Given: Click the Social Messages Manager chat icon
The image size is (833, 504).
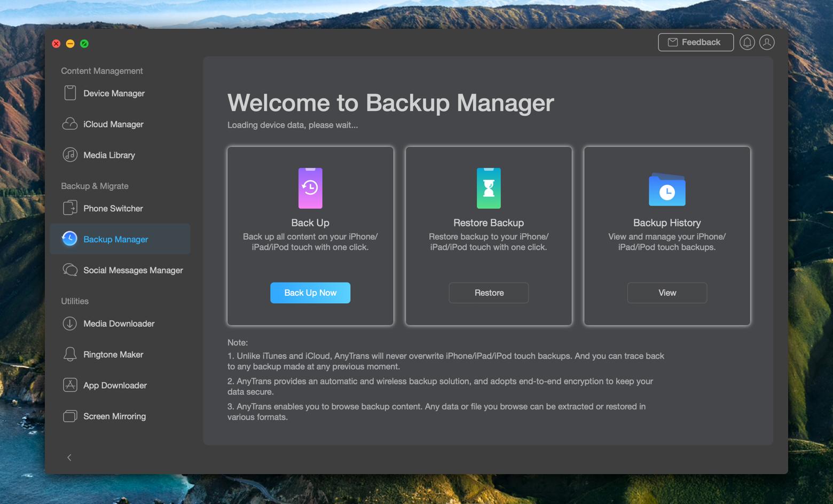Looking at the screenshot, I should point(70,270).
